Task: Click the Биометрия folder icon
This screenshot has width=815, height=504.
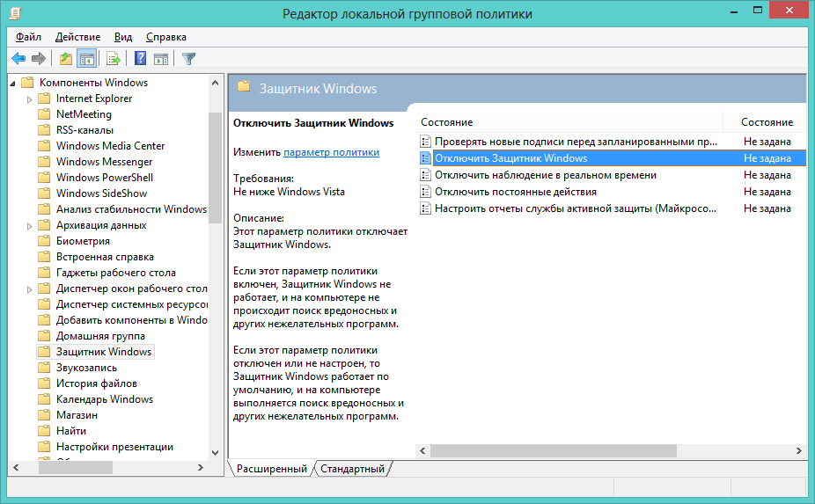Action: (44, 241)
